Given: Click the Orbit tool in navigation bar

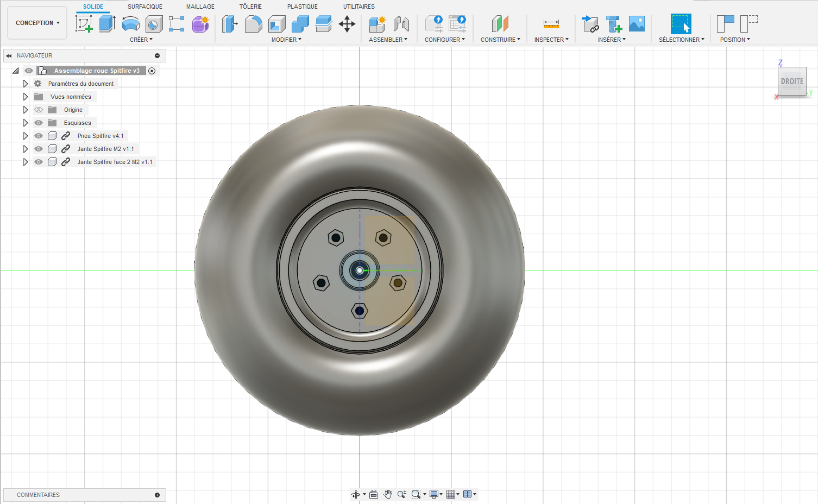Looking at the screenshot, I should (x=355, y=494).
